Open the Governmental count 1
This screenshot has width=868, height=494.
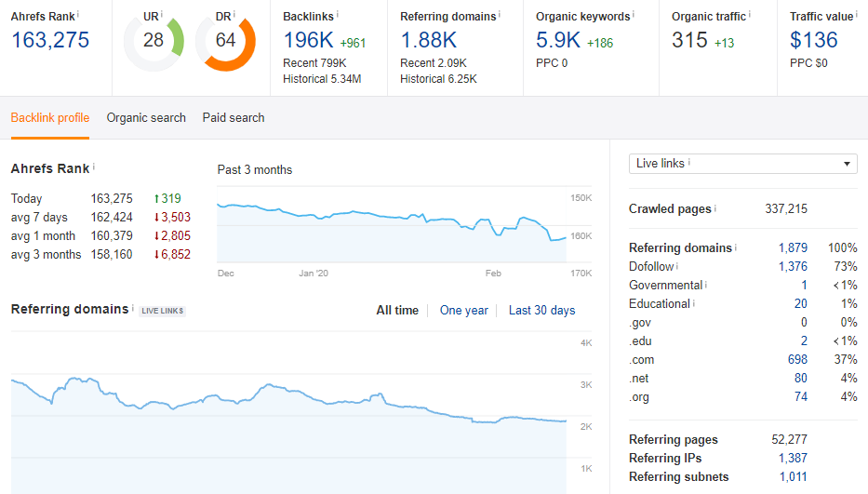tap(804, 286)
